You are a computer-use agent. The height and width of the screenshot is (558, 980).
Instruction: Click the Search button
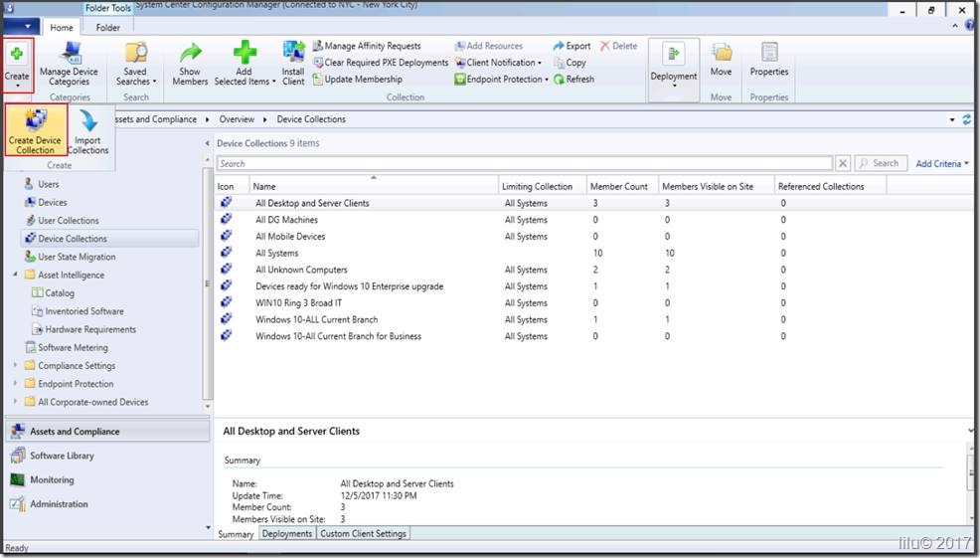pyautogui.click(x=880, y=163)
